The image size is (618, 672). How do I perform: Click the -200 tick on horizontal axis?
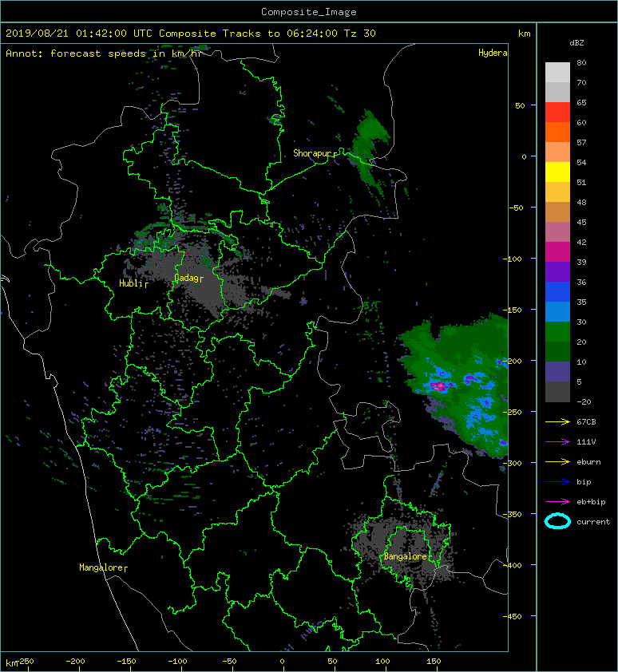(x=75, y=662)
